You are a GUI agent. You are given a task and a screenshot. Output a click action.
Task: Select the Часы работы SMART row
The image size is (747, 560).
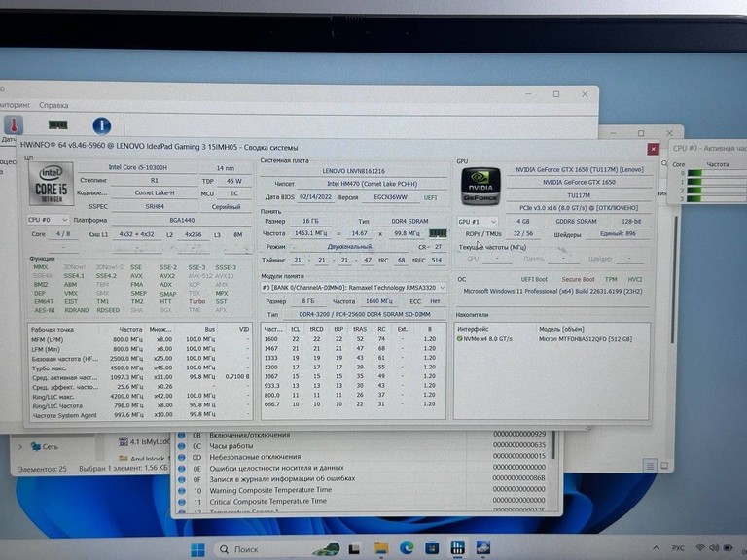pyautogui.click(x=363, y=445)
